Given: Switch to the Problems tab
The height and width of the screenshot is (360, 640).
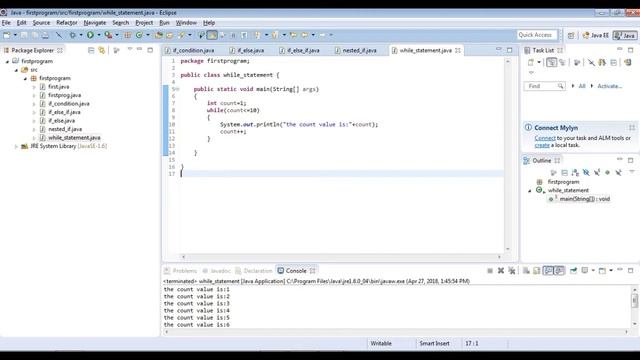Looking at the screenshot, I should [x=180, y=271].
